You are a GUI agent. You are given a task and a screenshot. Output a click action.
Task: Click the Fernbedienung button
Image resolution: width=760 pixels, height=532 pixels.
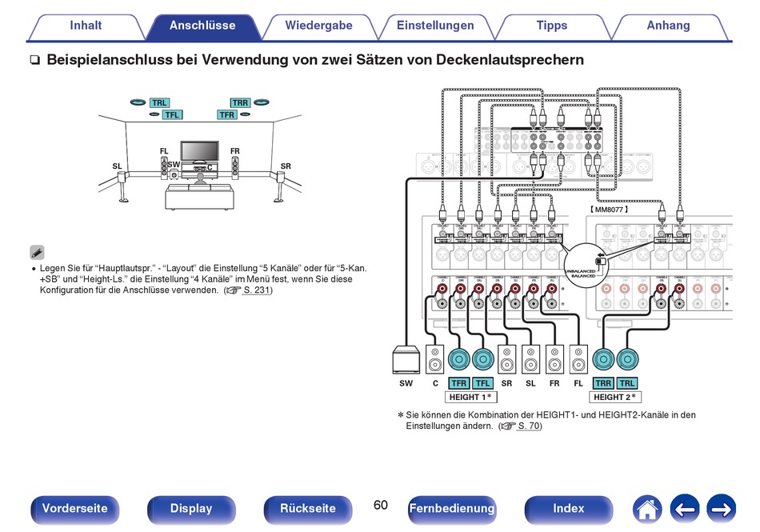click(x=452, y=510)
